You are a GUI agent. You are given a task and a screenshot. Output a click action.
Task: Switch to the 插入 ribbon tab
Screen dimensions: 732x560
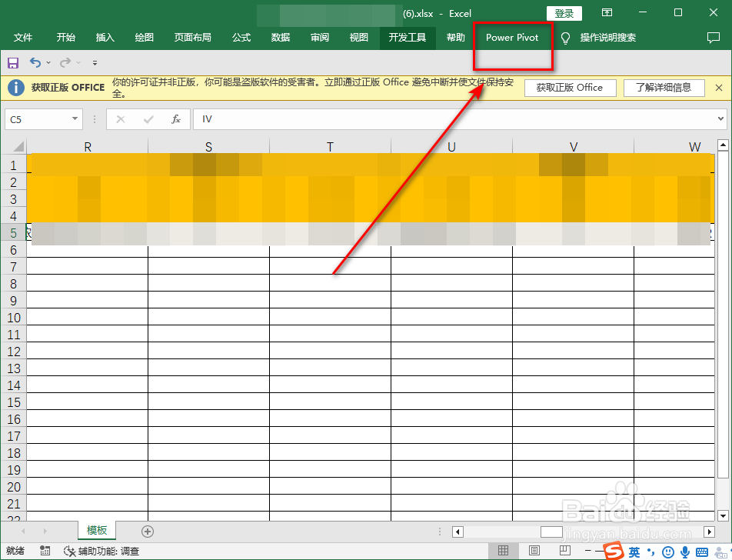tap(105, 38)
